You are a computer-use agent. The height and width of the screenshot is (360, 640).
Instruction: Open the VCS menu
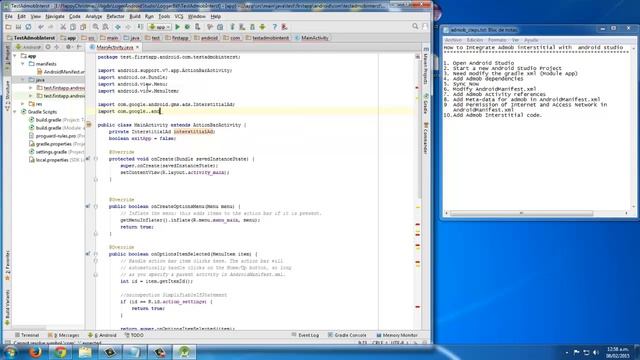(179, 16)
